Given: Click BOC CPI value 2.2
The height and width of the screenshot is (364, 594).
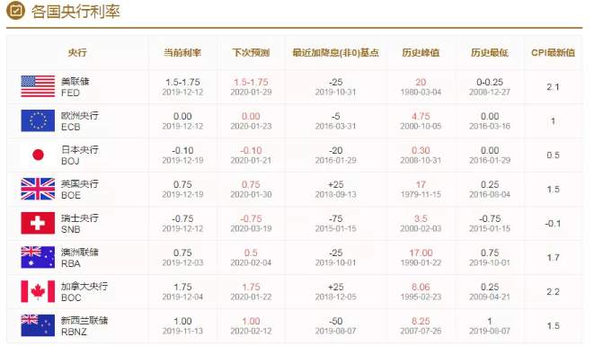Looking at the screenshot, I should point(553,291).
